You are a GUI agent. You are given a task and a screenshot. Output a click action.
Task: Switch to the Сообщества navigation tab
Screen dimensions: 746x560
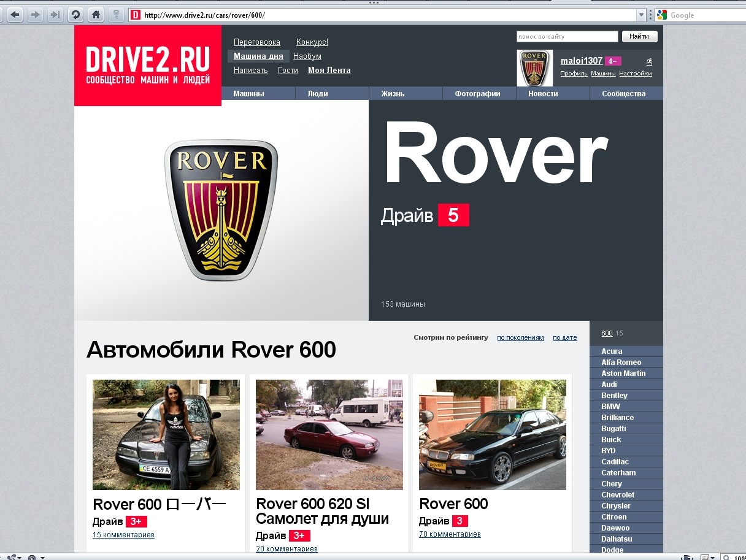pyautogui.click(x=626, y=94)
